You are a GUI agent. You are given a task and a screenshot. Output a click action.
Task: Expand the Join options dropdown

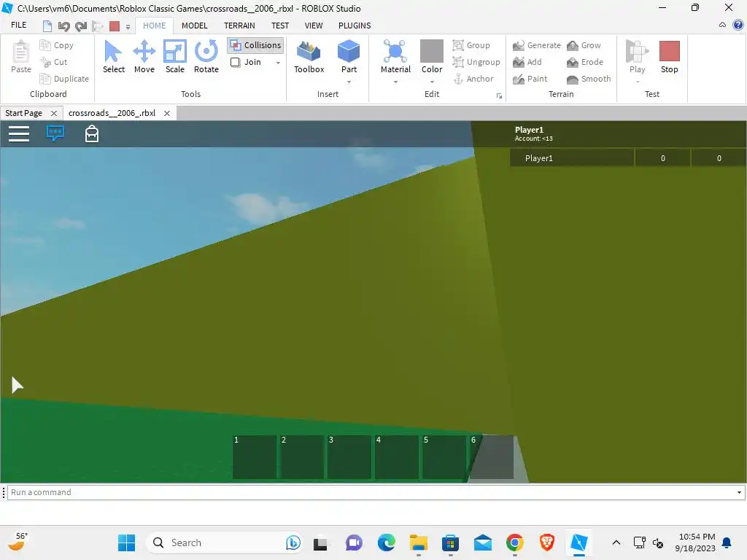pos(278,63)
